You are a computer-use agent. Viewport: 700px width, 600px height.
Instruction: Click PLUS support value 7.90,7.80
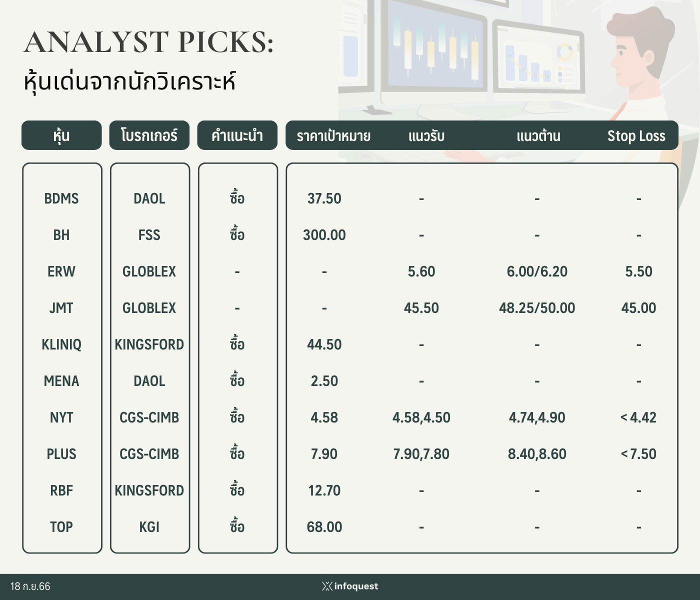pos(421,454)
